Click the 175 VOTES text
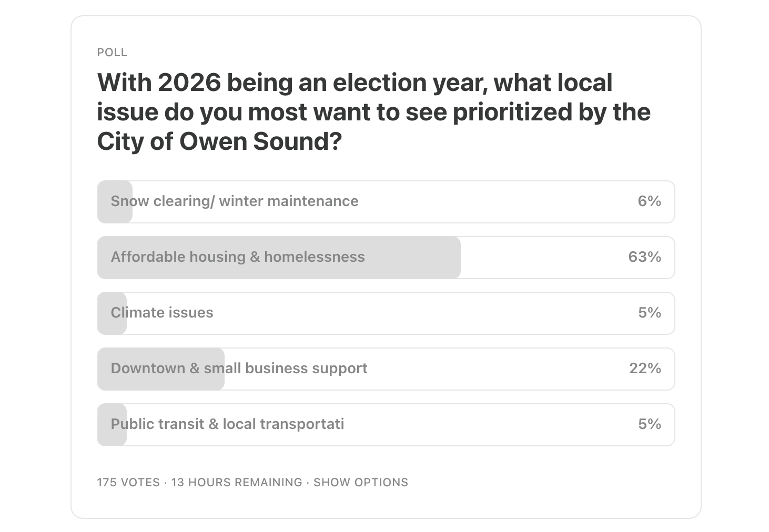 point(128,483)
